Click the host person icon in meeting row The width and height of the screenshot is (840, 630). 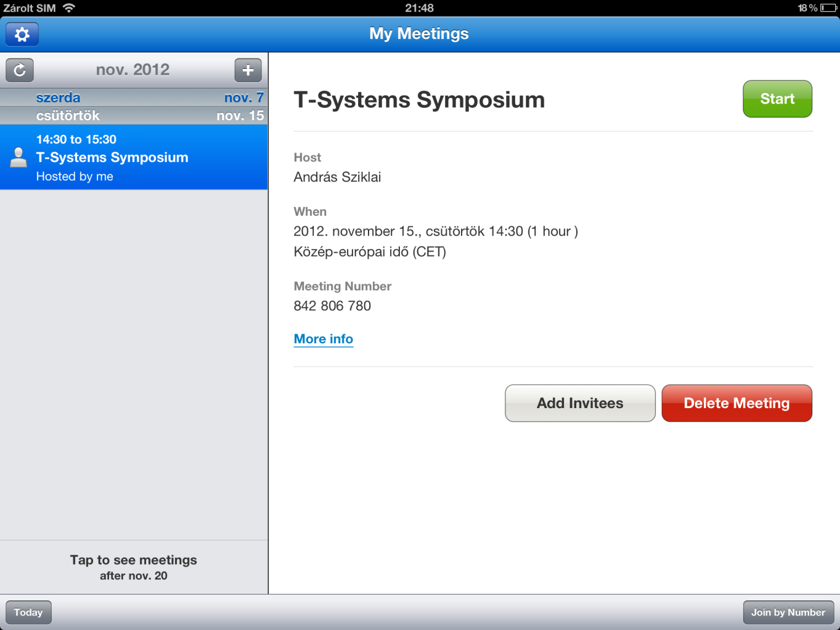(18, 158)
